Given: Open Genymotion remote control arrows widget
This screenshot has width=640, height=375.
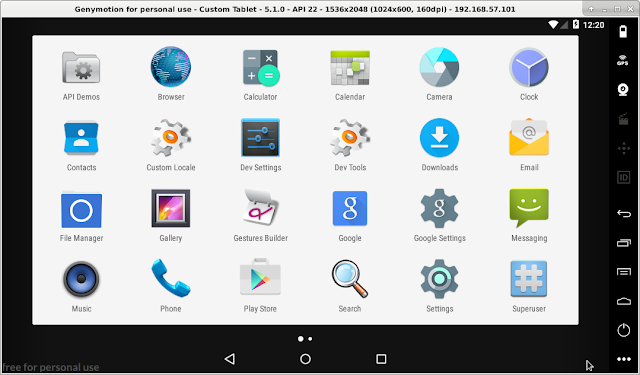Looking at the screenshot, I should point(624,149).
